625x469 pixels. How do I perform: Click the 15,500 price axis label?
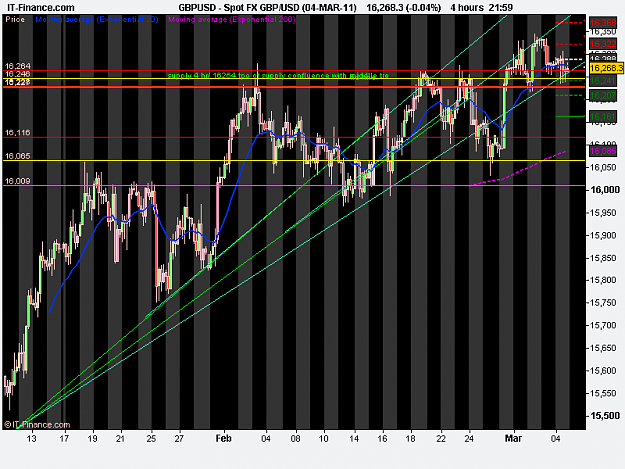click(x=605, y=416)
